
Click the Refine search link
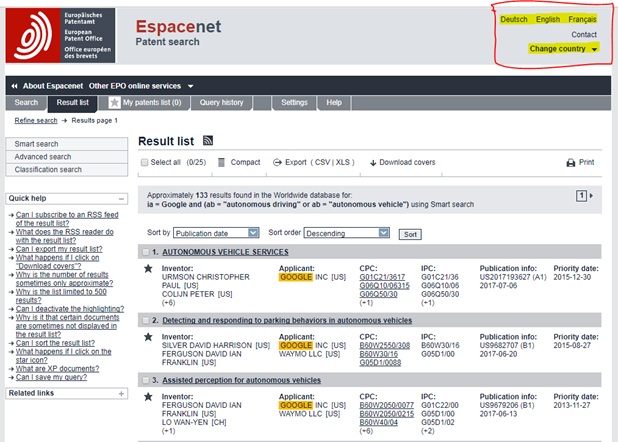[x=36, y=121]
